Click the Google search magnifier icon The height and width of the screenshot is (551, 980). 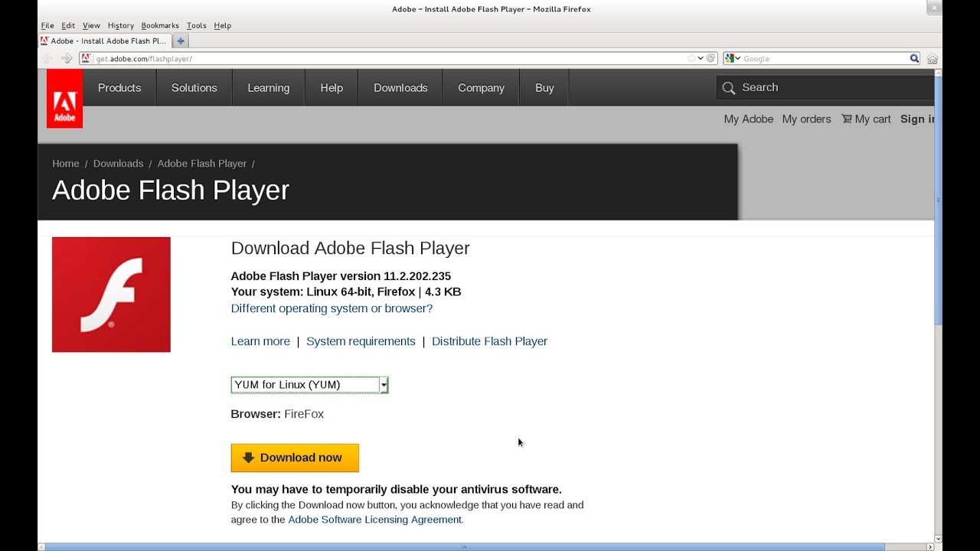[x=914, y=58]
